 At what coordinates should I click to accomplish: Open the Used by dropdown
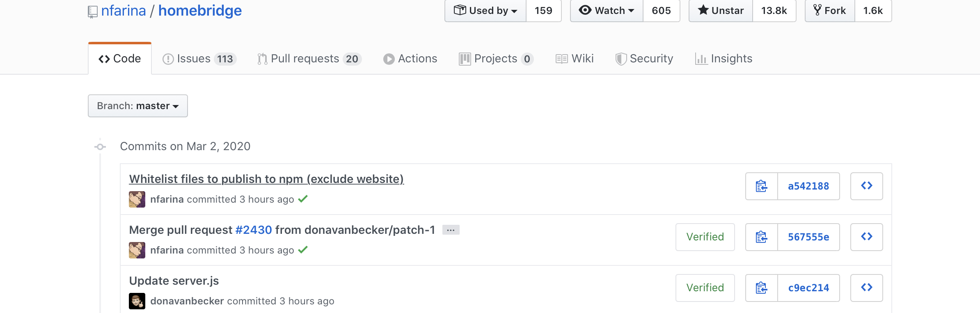pos(485,11)
